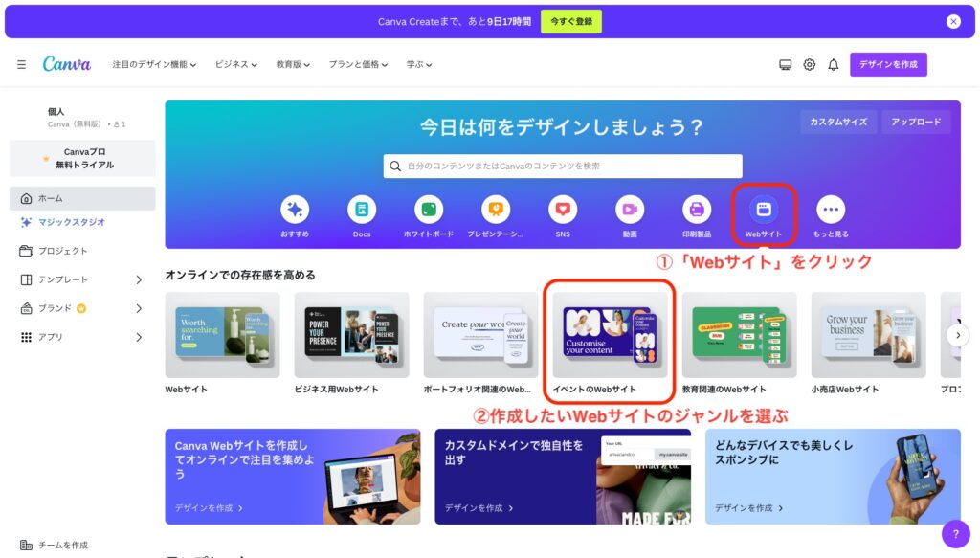Screen dimensions: 980x558
Task: Select the プレゼンテーション category icon
Action: (x=496, y=210)
